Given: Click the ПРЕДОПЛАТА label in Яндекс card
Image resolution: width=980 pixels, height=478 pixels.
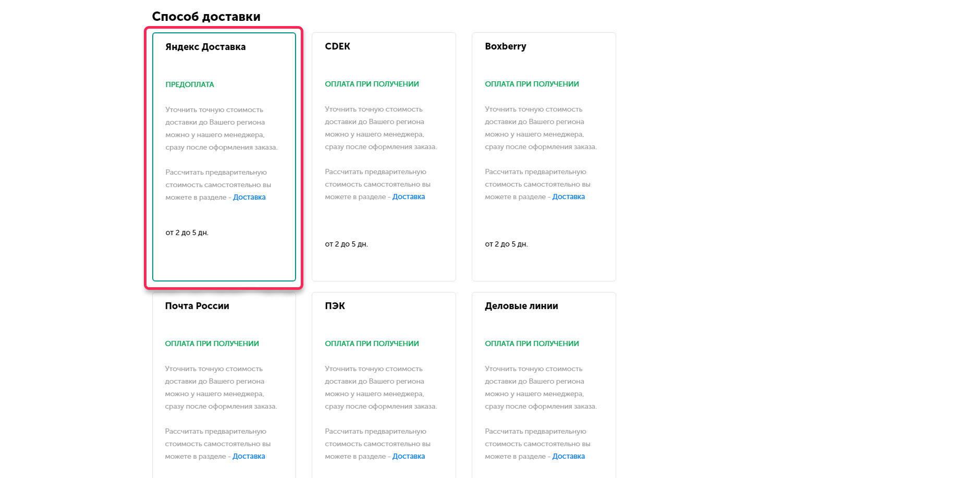Looking at the screenshot, I should (x=190, y=84).
